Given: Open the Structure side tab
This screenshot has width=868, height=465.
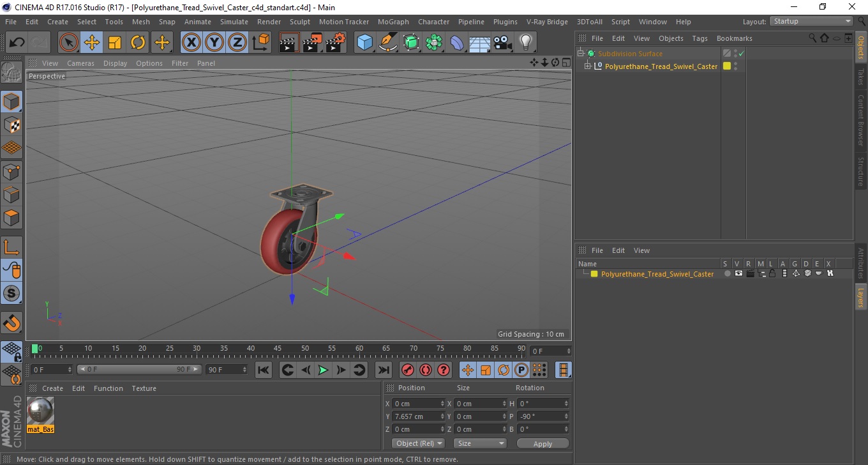Looking at the screenshot, I should click(861, 171).
